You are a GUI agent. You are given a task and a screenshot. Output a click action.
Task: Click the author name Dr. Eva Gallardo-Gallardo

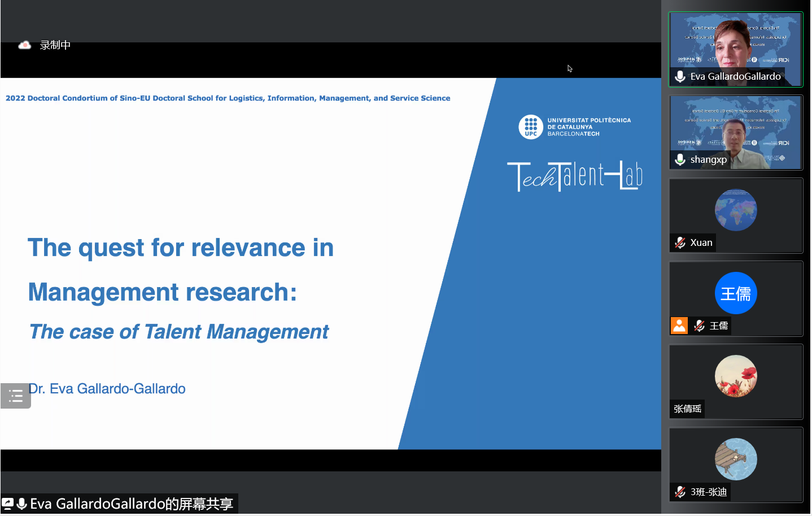click(x=107, y=389)
